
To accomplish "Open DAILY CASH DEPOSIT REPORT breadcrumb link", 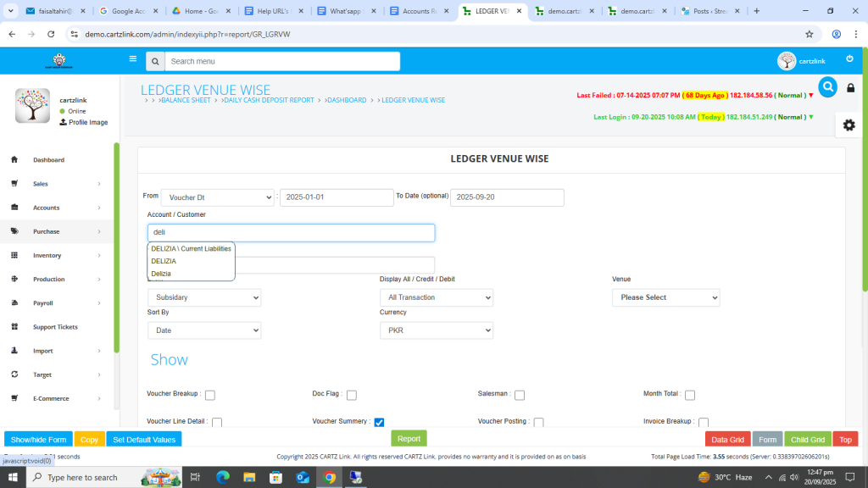I will [x=269, y=100].
